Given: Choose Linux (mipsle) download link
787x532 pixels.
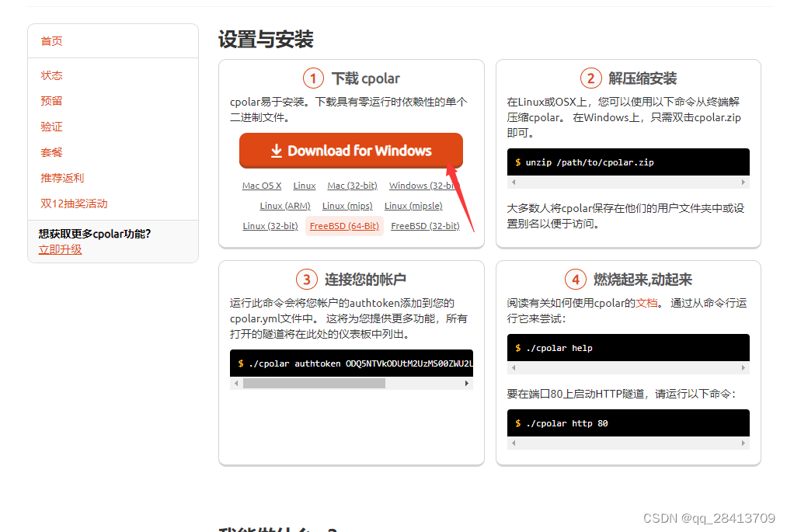Looking at the screenshot, I should coord(413,206).
